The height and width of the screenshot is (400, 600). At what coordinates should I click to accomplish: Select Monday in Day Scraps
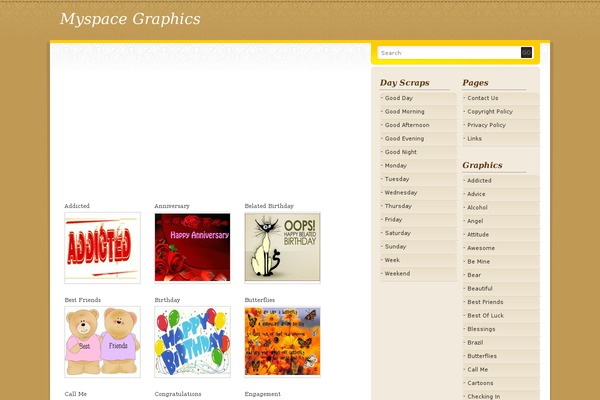tap(396, 165)
